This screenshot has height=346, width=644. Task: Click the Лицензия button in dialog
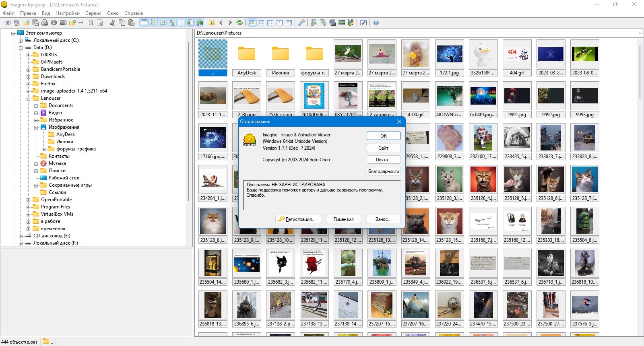tap(343, 219)
